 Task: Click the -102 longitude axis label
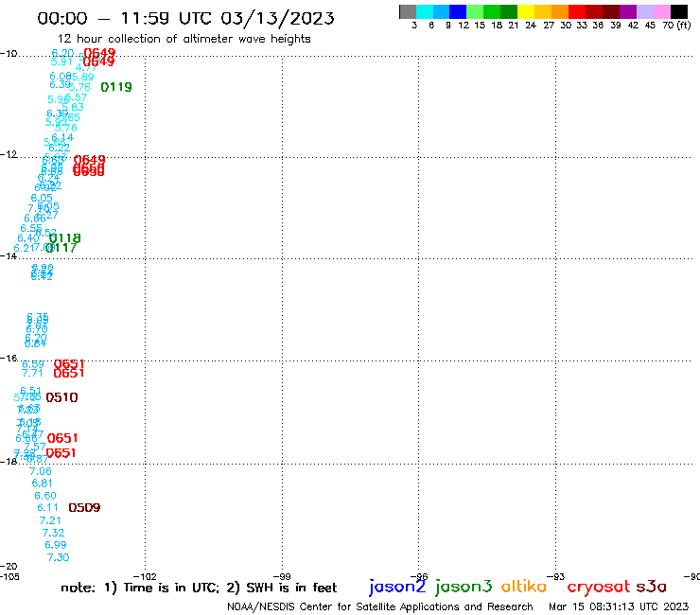point(145,576)
